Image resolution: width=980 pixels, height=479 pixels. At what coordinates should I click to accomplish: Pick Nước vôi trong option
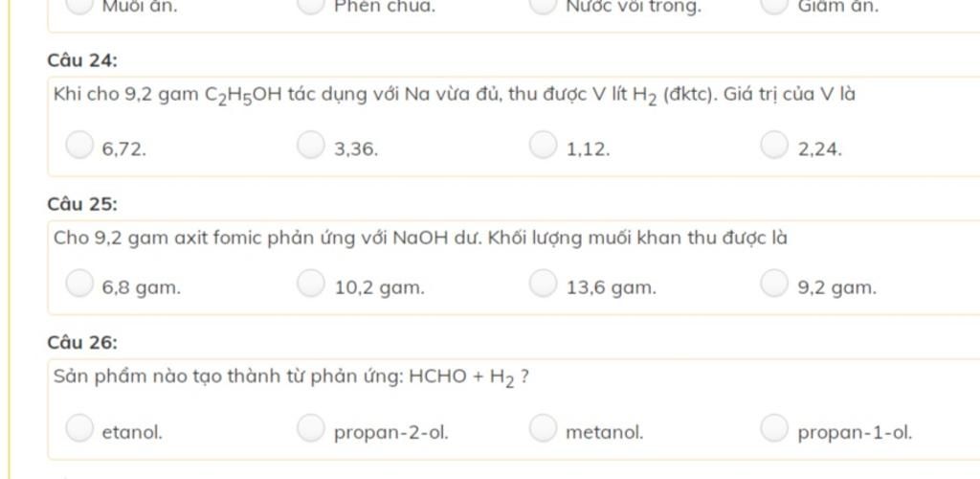pyautogui.click(x=543, y=5)
